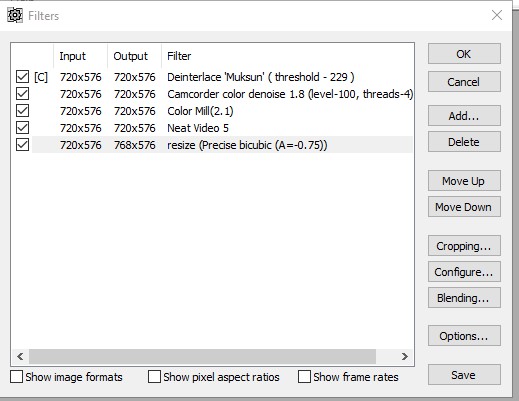Disable the Camcorder color denoise filter
The height and width of the screenshot is (401, 519).
(x=22, y=94)
